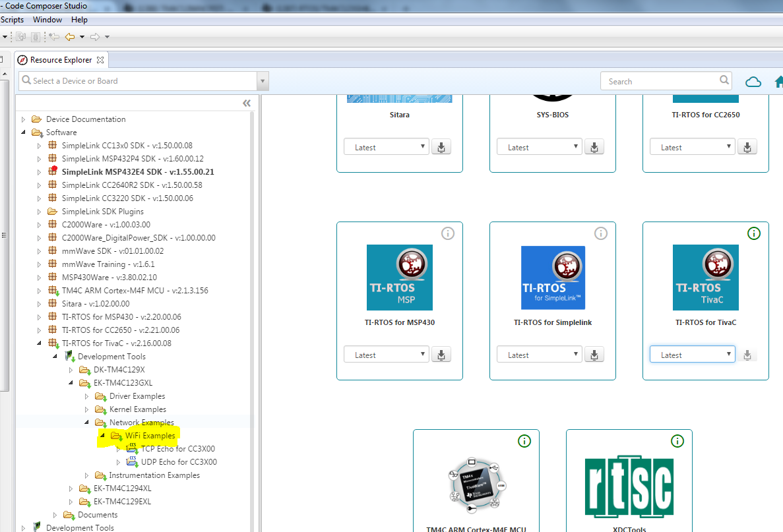Open TI-RTOS for CC2650 version dropdown
This screenshot has width=783, height=532.
click(x=692, y=147)
